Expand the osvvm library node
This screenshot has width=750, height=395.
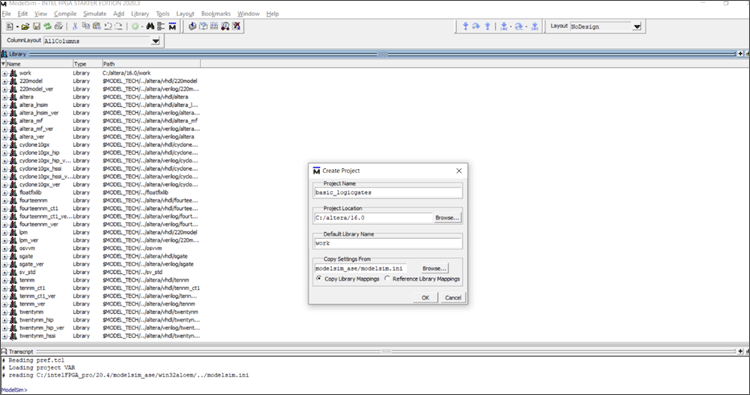tap(5, 248)
